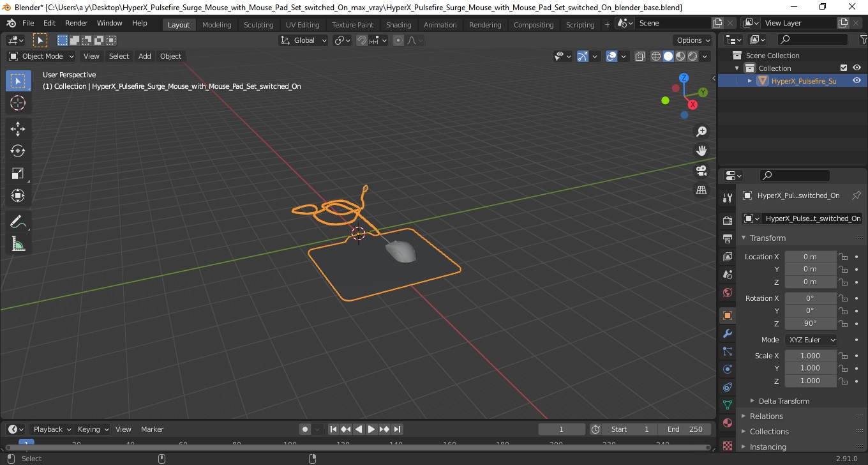Switch to the Modeling workspace tab
This screenshot has width=868, height=465.
click(217, 24)
